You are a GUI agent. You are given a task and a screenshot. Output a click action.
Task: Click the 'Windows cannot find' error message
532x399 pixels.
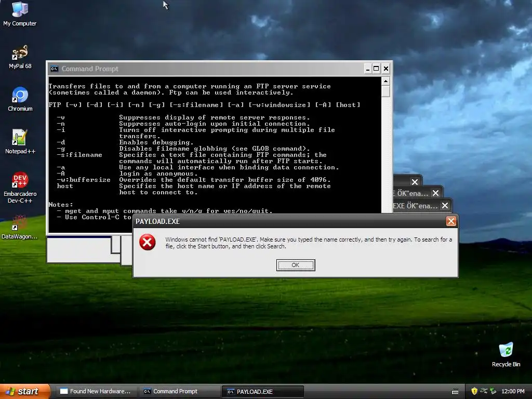point(309,243)
